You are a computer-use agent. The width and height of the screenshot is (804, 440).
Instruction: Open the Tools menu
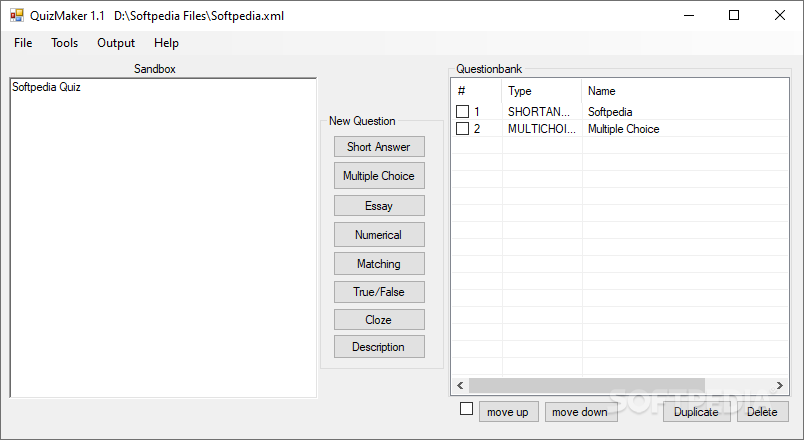[x=65, y=43]
